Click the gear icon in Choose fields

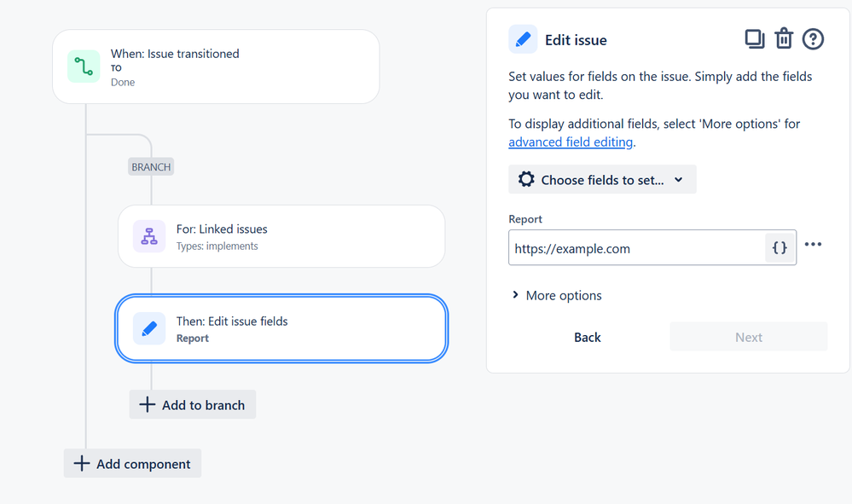click(526, 179)
